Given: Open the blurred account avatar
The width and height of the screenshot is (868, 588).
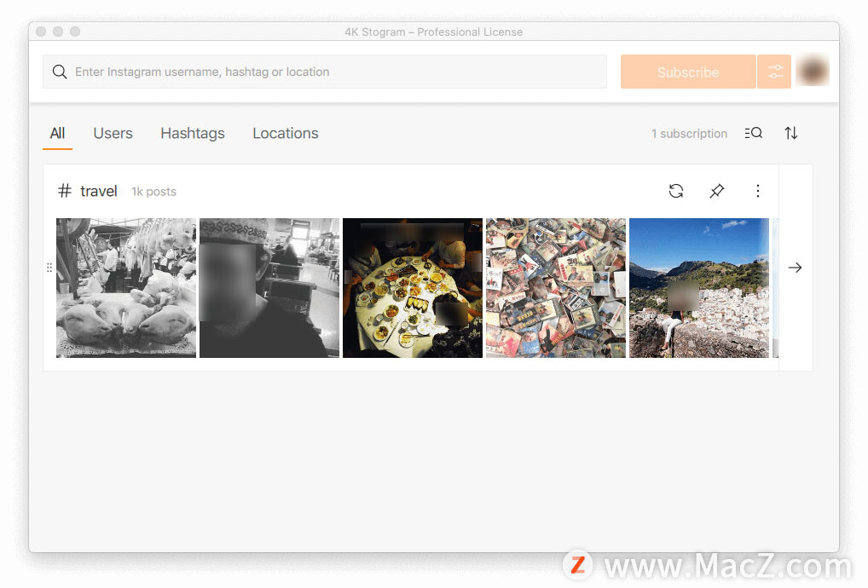Looking at the screenshot, I should [x=812, y=72].
